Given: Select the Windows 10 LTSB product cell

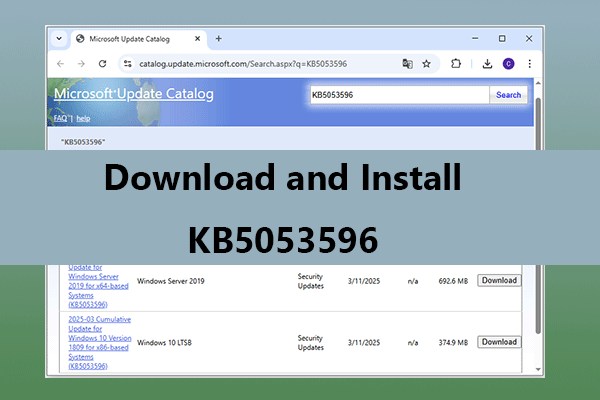Looking at the screenshot, I should pyautogui.click(x=164, y=343).
